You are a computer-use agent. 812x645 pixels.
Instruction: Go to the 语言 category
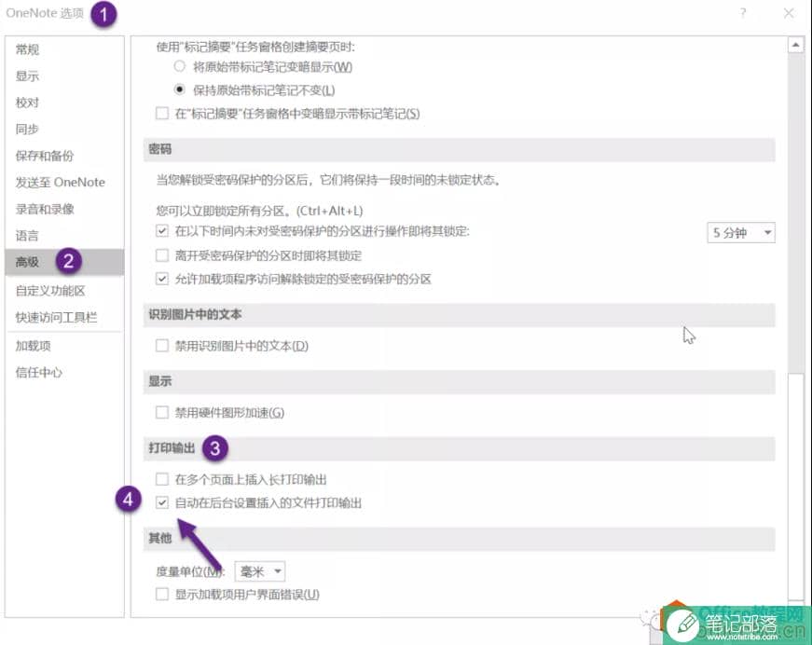(x=27, y=236)
